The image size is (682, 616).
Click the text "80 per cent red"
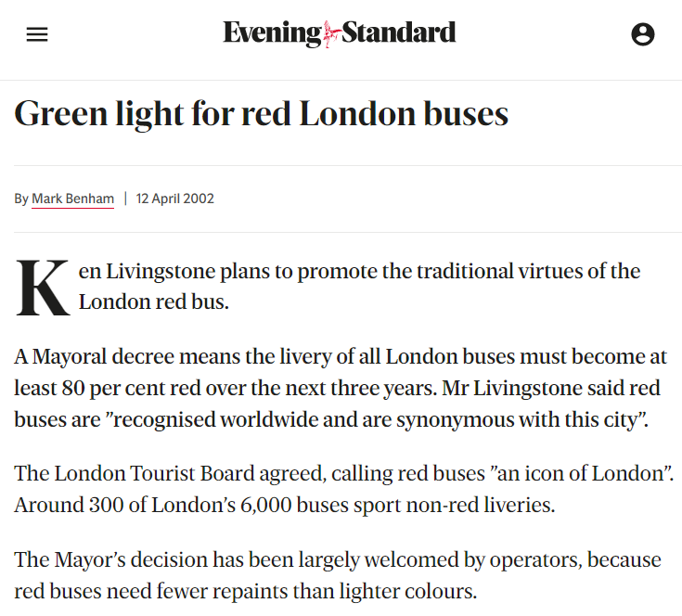pos(132,388)
